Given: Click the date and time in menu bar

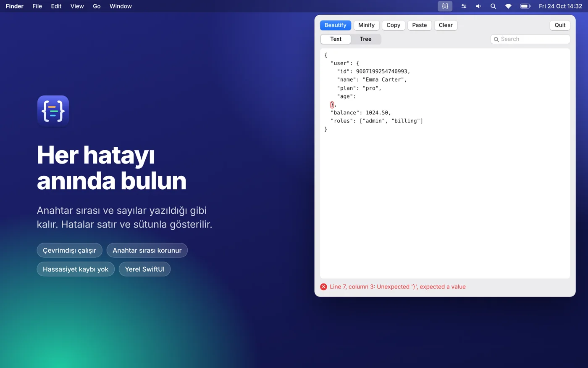Looking at the screenshot, I should (x=561, y=6).
